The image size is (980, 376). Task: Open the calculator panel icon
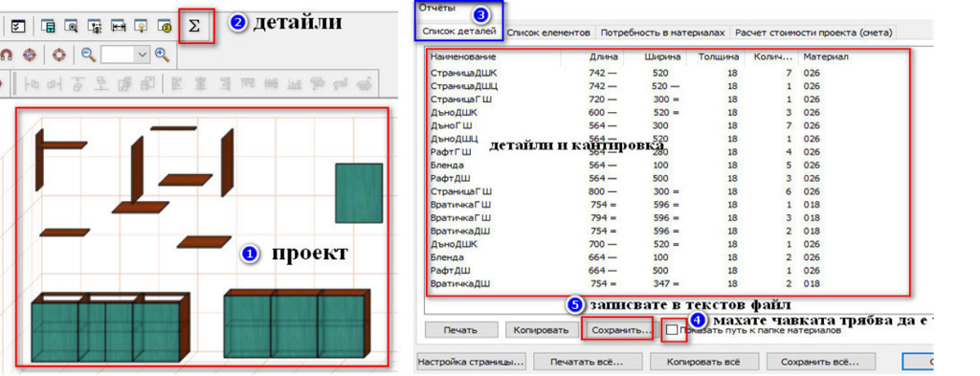[48, 27]
